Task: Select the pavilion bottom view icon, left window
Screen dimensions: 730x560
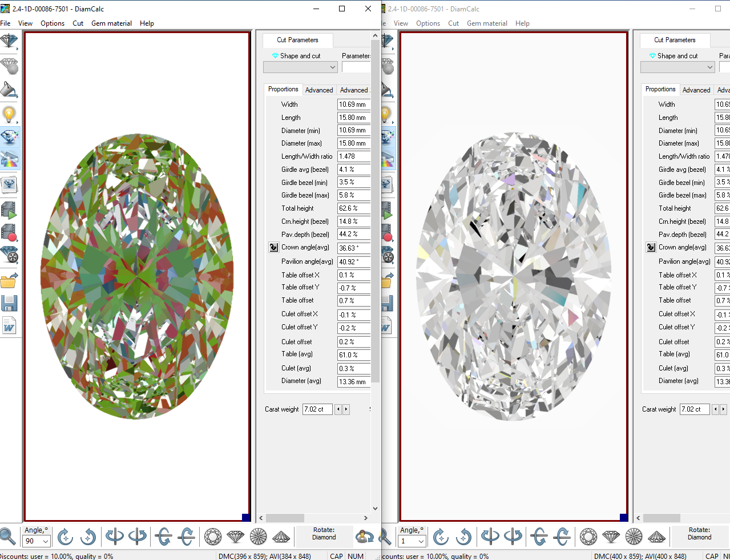Action: (x=259, y=537)
